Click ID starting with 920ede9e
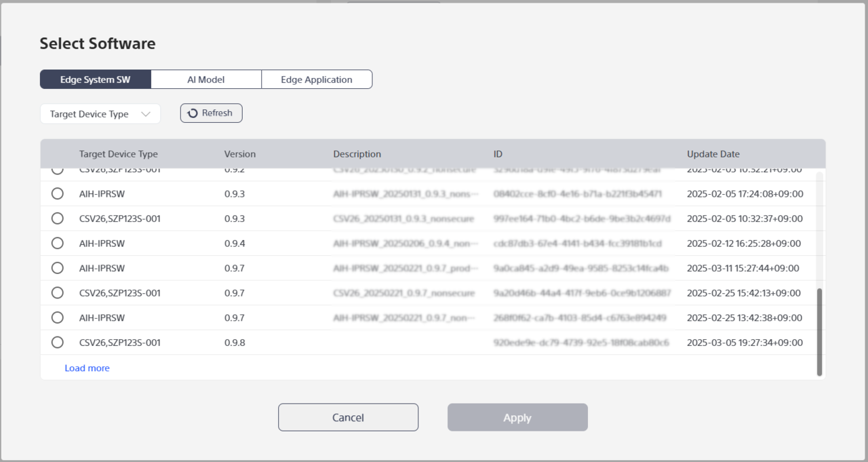Screen dimensions: 868x462 581,343
